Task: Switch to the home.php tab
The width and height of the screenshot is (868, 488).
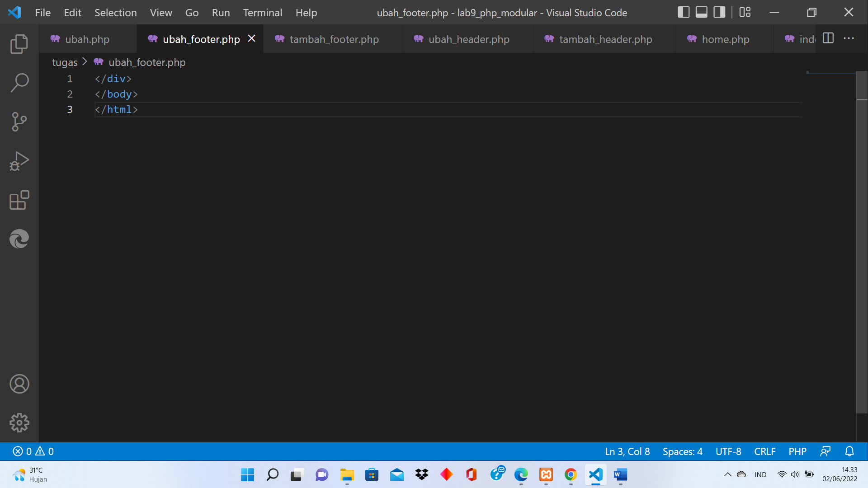Action: 725,39
